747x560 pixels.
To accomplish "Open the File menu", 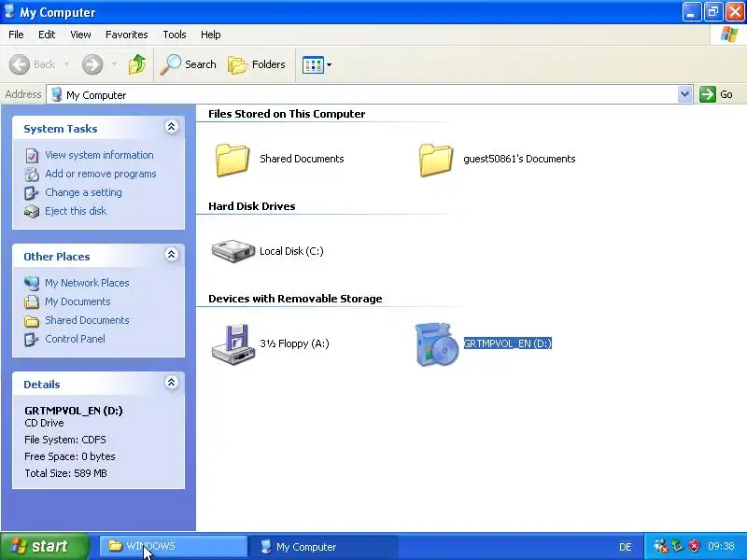I will (16, 35).
